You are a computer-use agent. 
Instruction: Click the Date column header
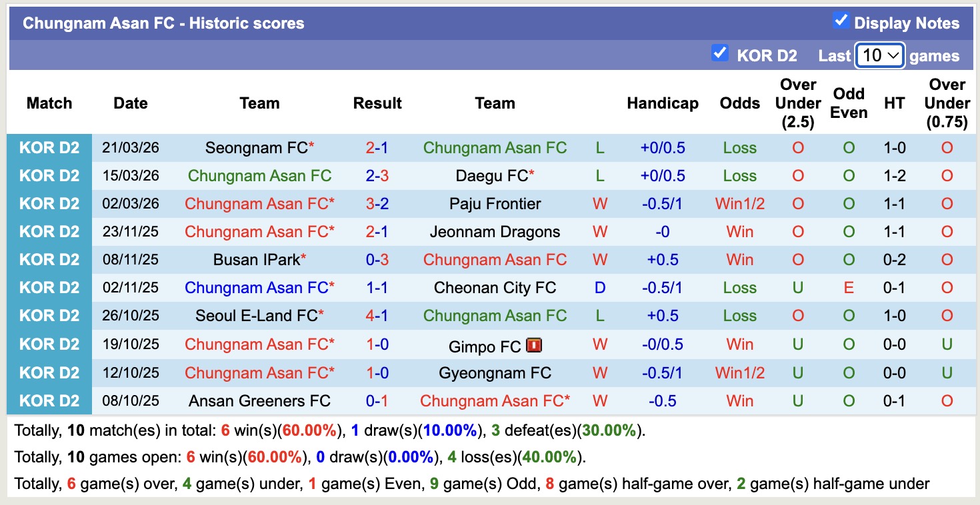point(130,103)
